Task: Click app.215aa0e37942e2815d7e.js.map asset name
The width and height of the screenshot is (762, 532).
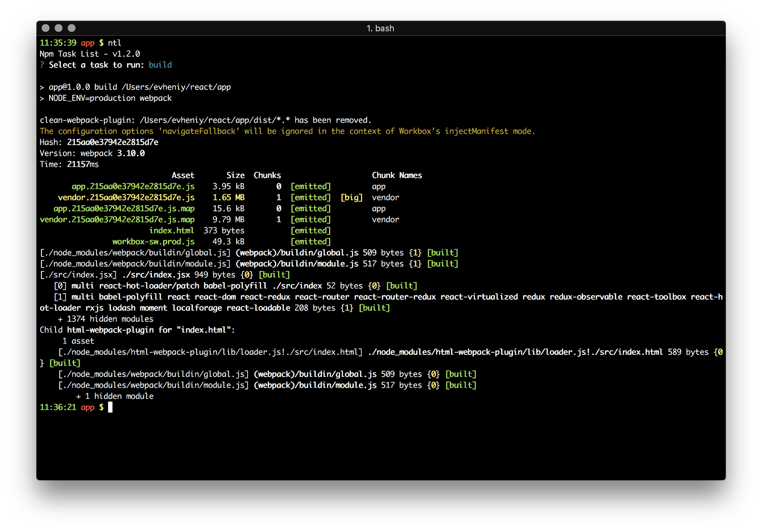Action: (124, 208)
